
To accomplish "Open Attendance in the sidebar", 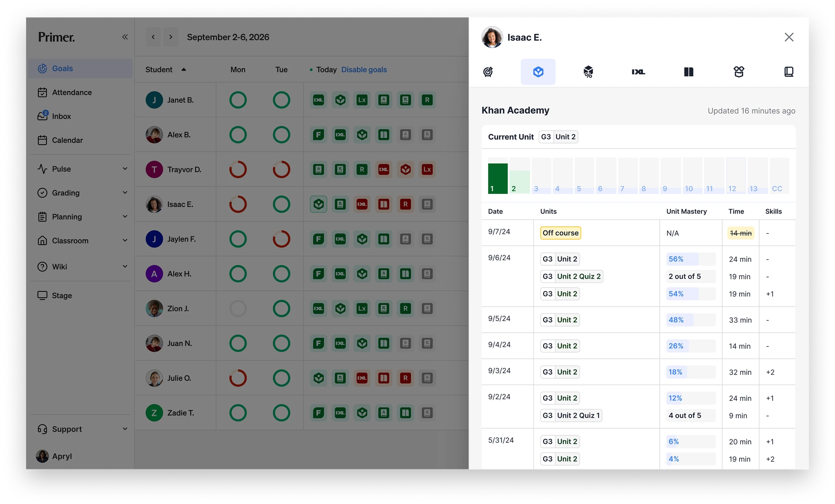I will pyautogui.click(x=80, y=92).
